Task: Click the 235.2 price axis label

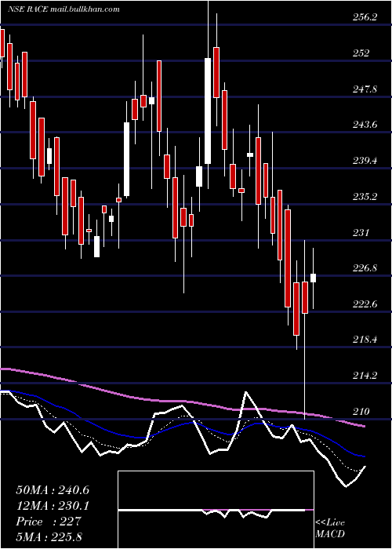Action: pyautogui.click(x=364, y=196)
